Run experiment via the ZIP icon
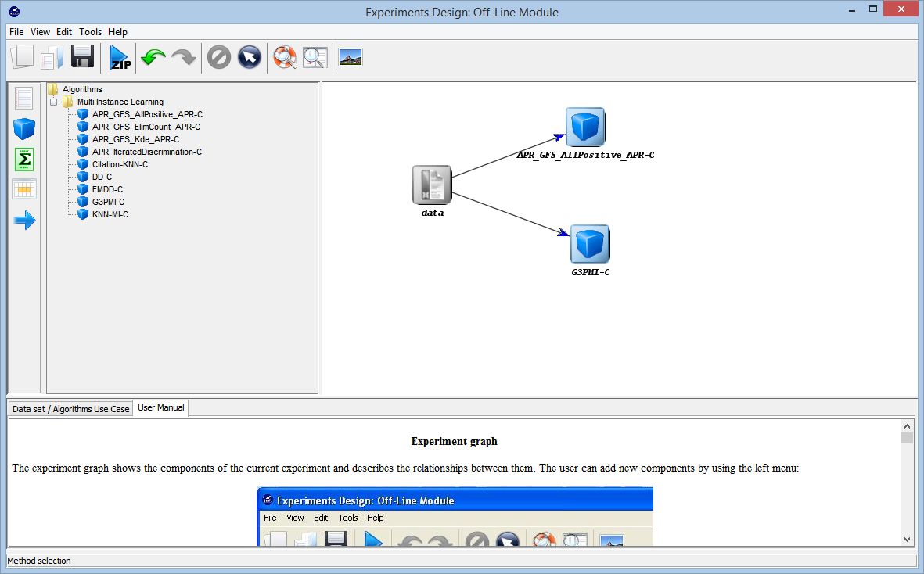The image size is (924, 574). pyautogui.click(x=120, y=58)
